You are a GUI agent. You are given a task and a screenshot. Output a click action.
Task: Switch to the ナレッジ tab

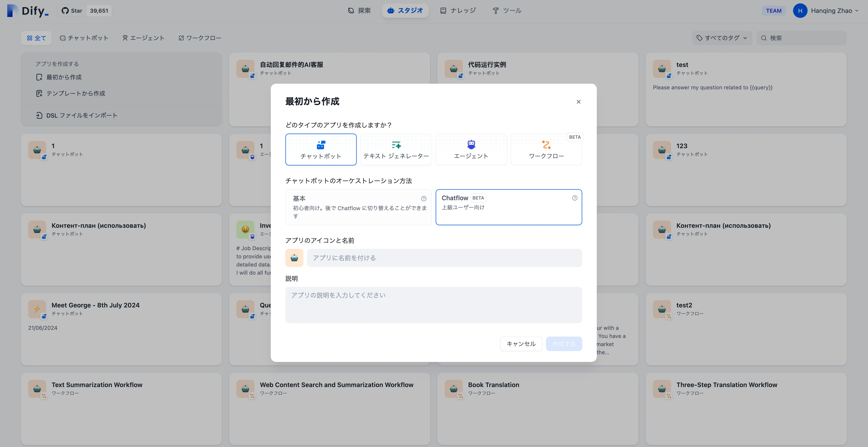(458, 10)
